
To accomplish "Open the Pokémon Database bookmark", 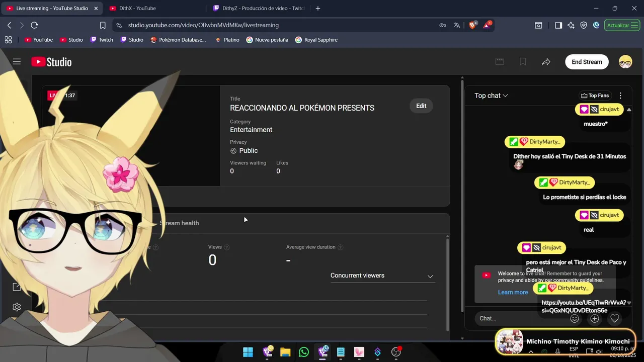I will click(x=178, y=40).
